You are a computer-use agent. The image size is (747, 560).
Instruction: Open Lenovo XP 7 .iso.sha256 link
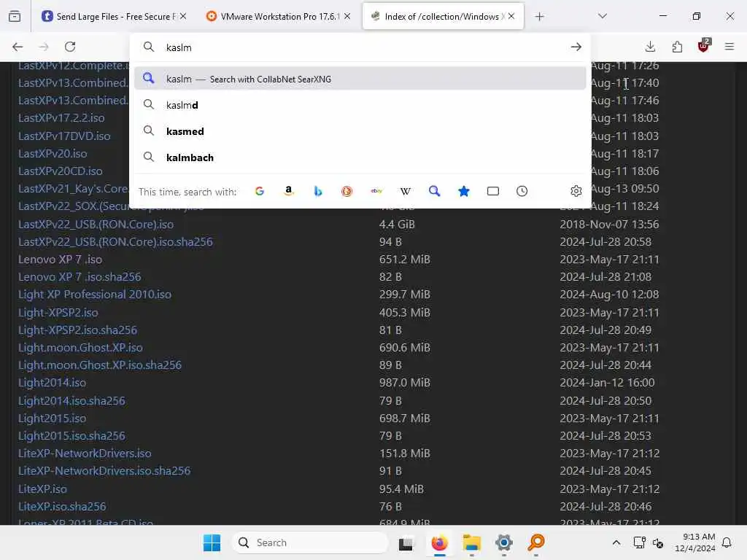(x=80, y=276)
